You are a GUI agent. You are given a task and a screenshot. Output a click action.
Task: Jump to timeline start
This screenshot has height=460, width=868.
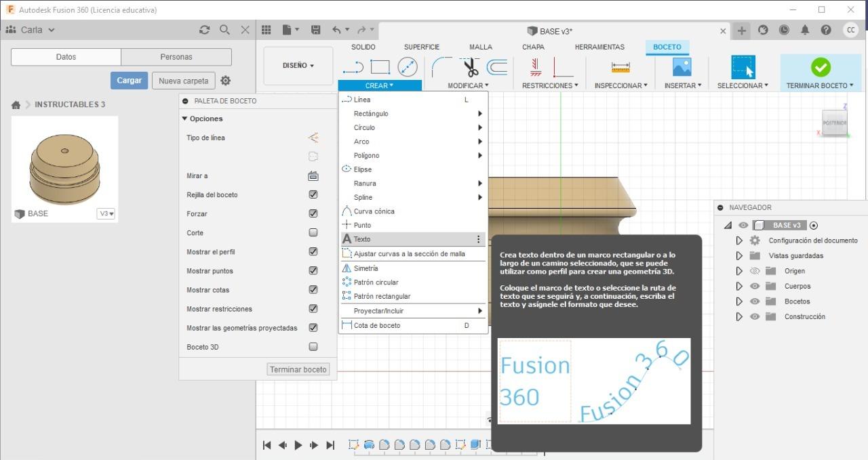point(267,445)
